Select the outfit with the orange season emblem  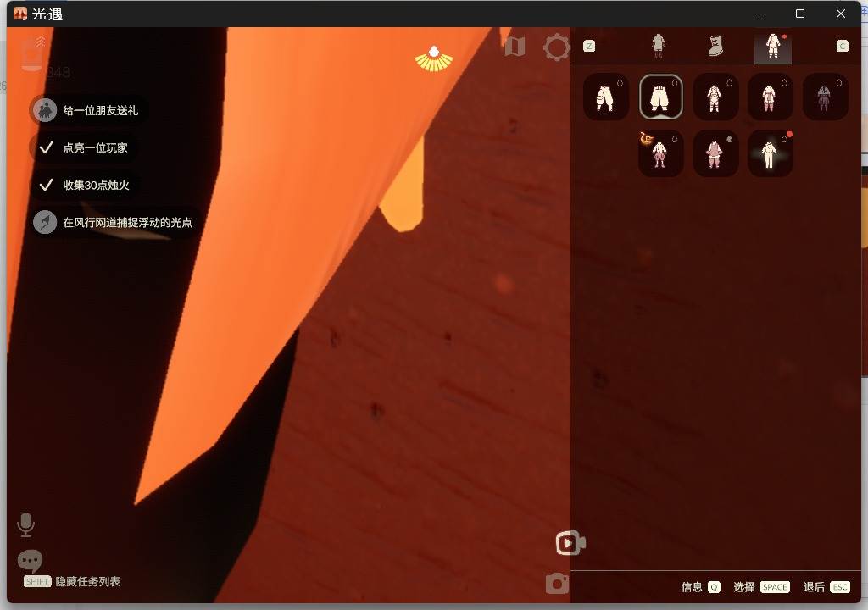click(660, 154)
